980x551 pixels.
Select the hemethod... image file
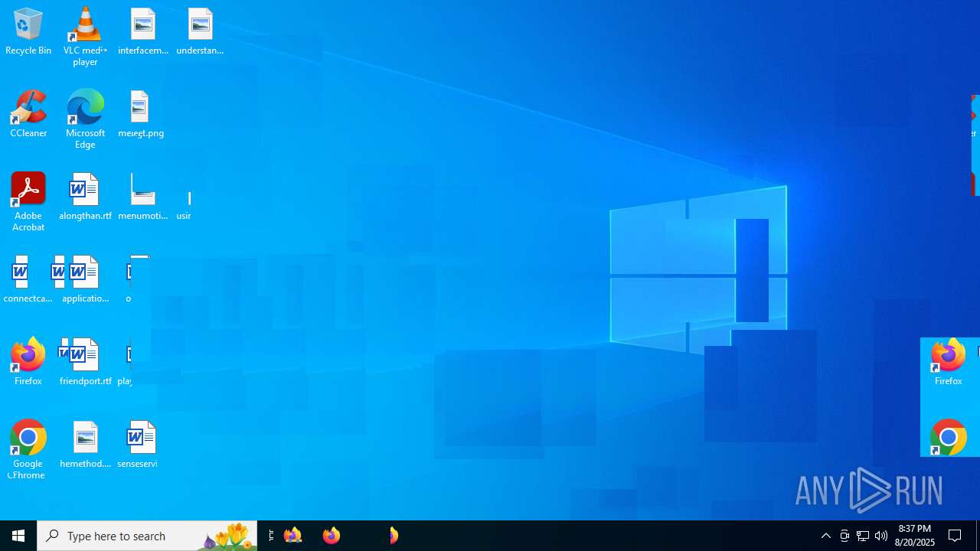tap(85, 445)
